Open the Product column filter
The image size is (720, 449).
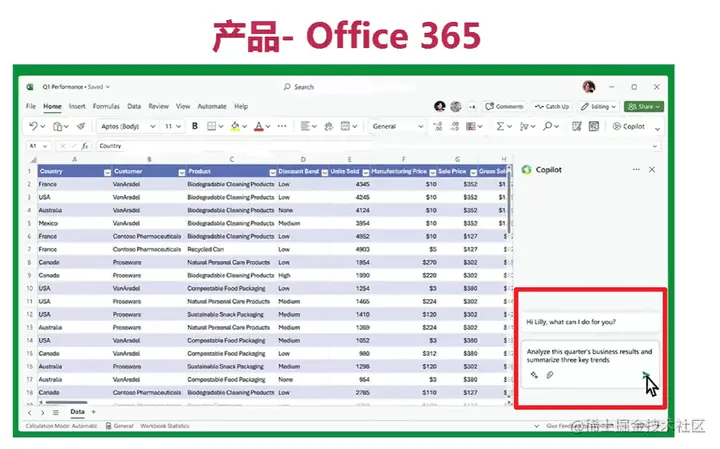coord(272,172)
